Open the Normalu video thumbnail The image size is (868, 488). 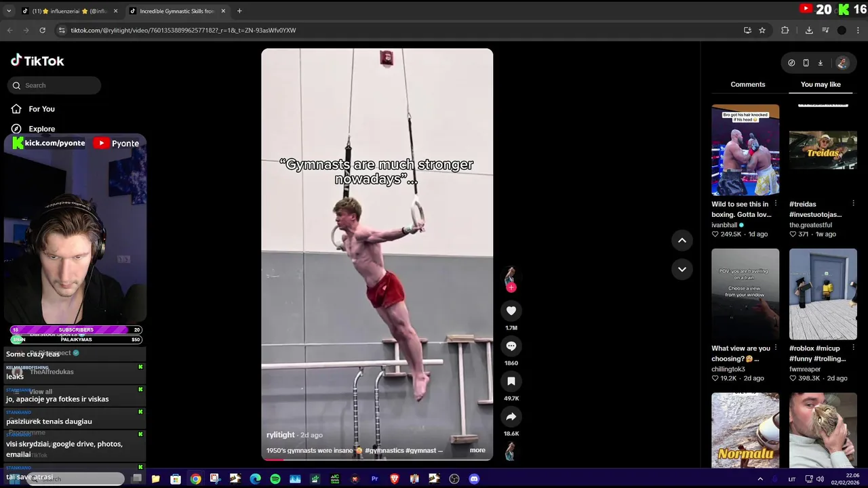tap(745, 430)
